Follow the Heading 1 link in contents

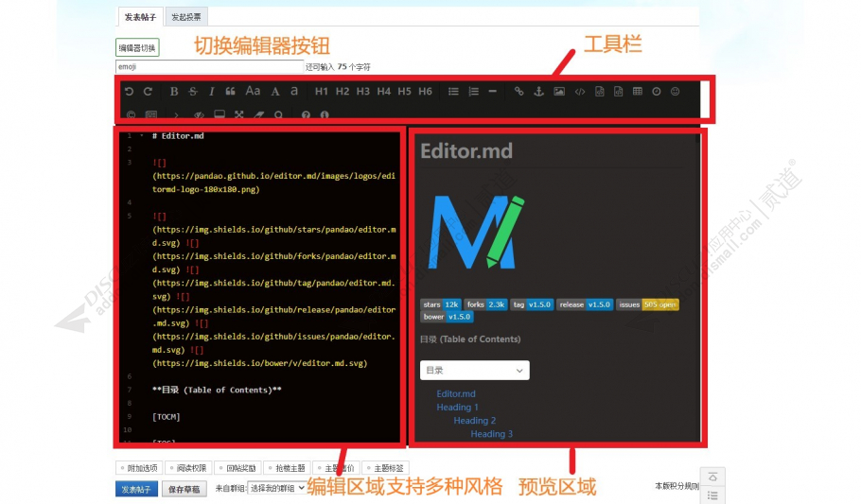(457, 407)
